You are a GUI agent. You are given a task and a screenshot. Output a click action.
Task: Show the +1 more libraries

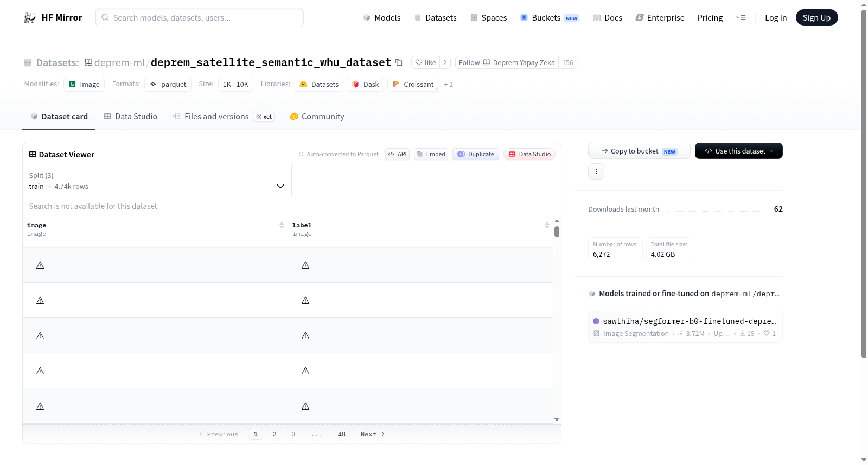448,84
